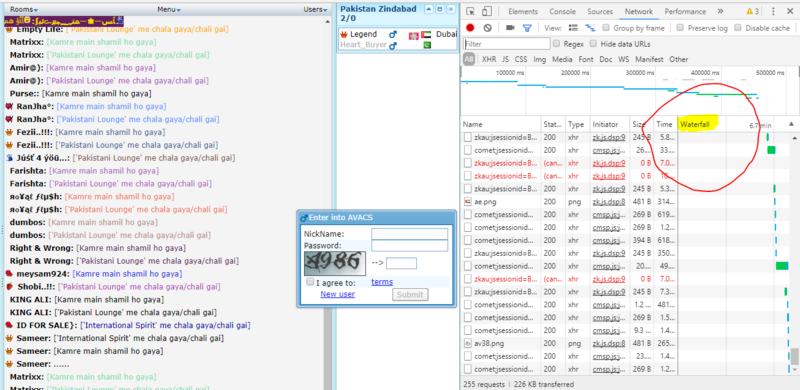Click the male symbol next to Legend
Screen dimensions: 800x390
click(x=392, y=34)
